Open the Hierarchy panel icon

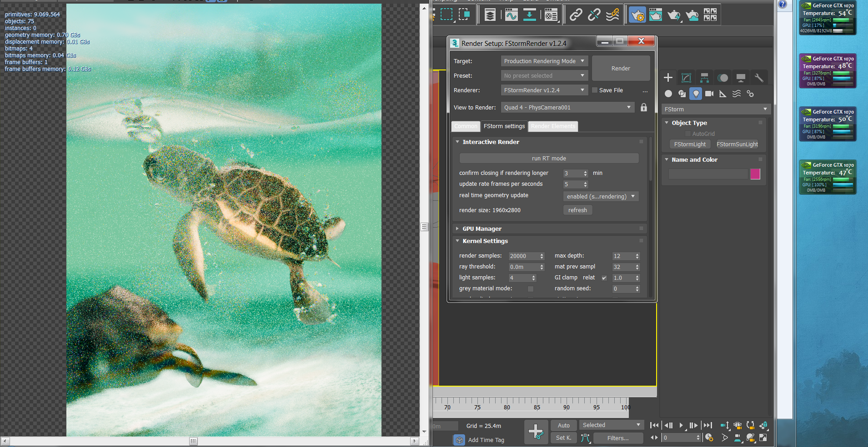(704, 78)
